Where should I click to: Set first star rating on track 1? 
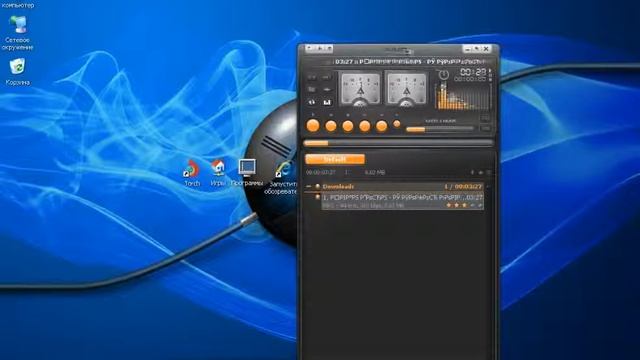449,205
